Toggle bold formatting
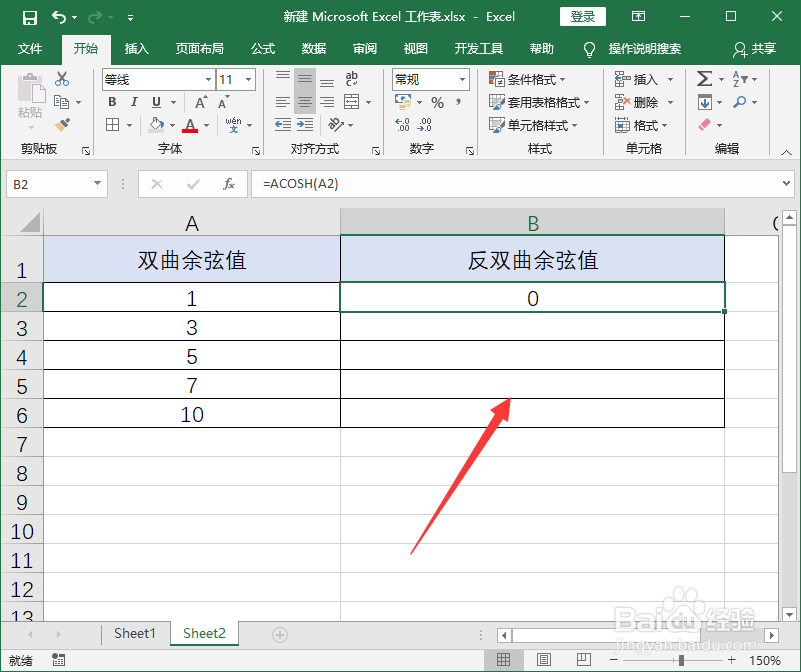The width and height of the screenshot is (801, 672). click(x=111, y=101)
